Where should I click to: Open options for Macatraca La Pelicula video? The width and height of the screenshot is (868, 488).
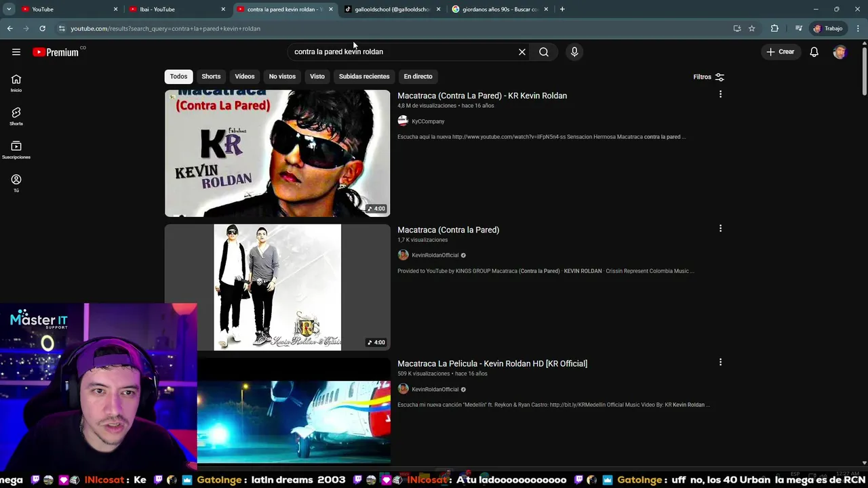720,362
